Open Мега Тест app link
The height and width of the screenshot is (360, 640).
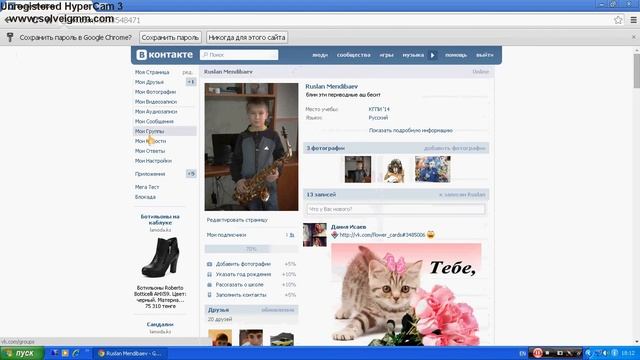(x=147, y=187)
